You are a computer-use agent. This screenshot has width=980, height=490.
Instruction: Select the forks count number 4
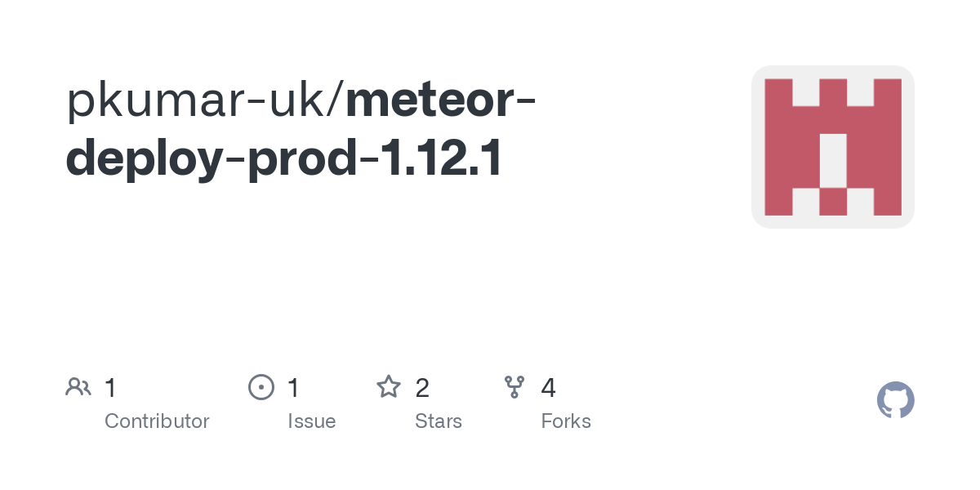click(x=548, y=388)
